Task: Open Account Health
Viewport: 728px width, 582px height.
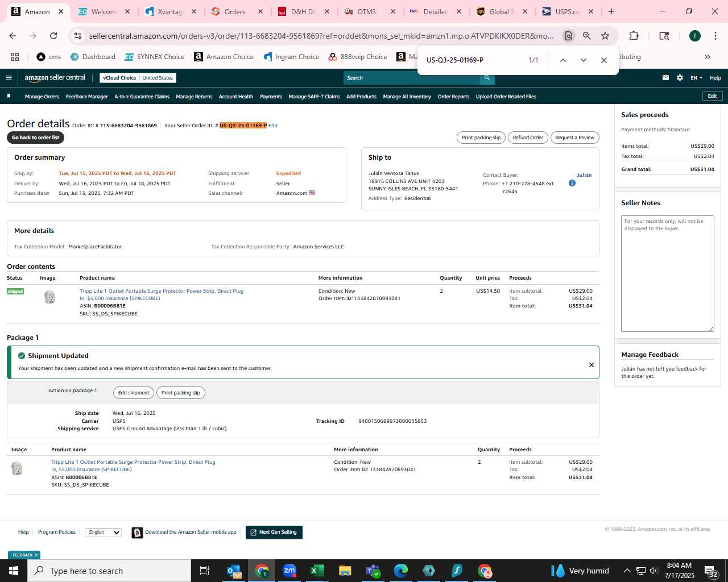Action: (236, 97)
